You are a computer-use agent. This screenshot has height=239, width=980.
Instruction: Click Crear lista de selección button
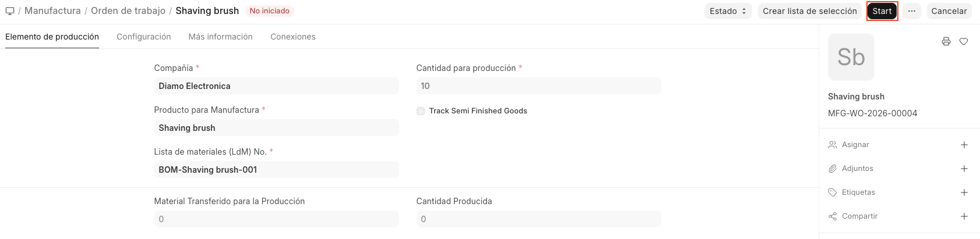tap(810, 11)
